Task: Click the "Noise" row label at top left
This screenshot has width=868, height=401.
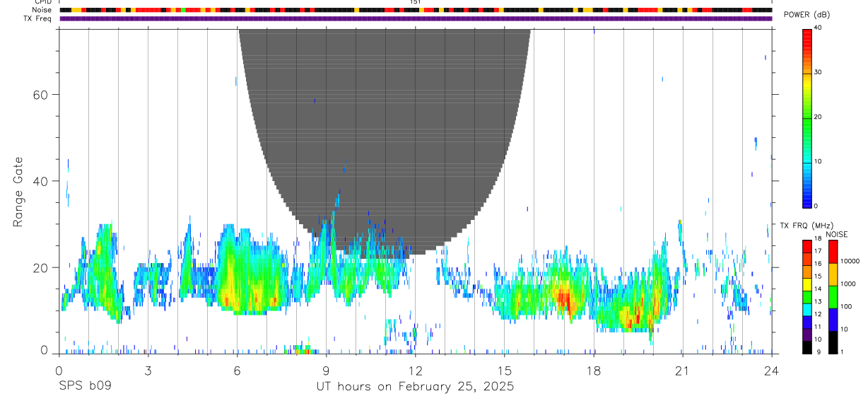Action: pos(42,10)
